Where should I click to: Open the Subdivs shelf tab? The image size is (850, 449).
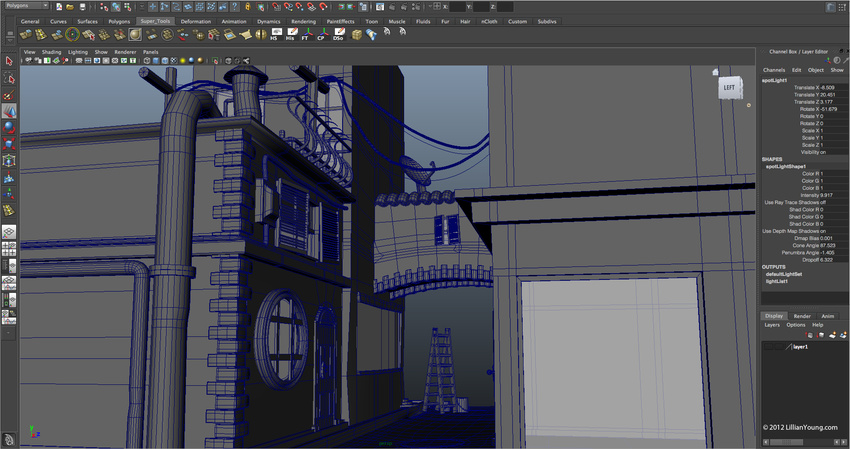[547, 22]
